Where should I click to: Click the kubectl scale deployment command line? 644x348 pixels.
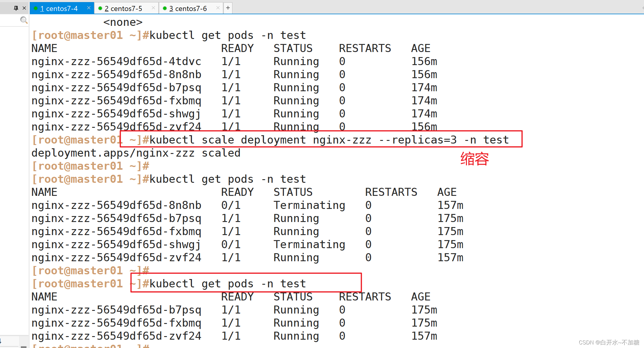click(x=329, y=140)
